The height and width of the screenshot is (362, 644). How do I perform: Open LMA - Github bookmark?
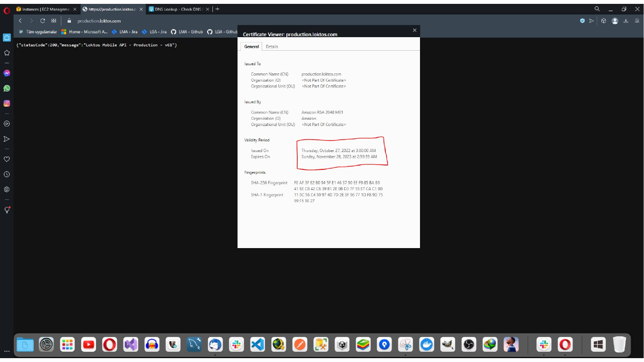[187, 32]
